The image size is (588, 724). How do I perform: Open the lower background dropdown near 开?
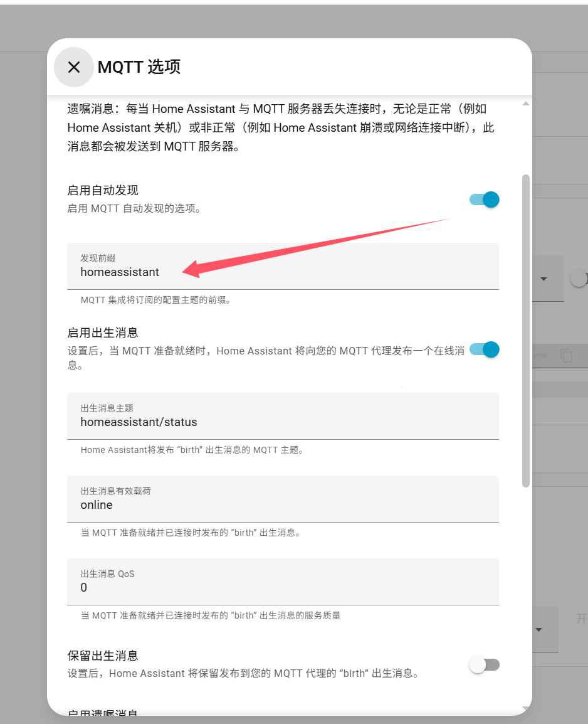click(x=537, y=629)
